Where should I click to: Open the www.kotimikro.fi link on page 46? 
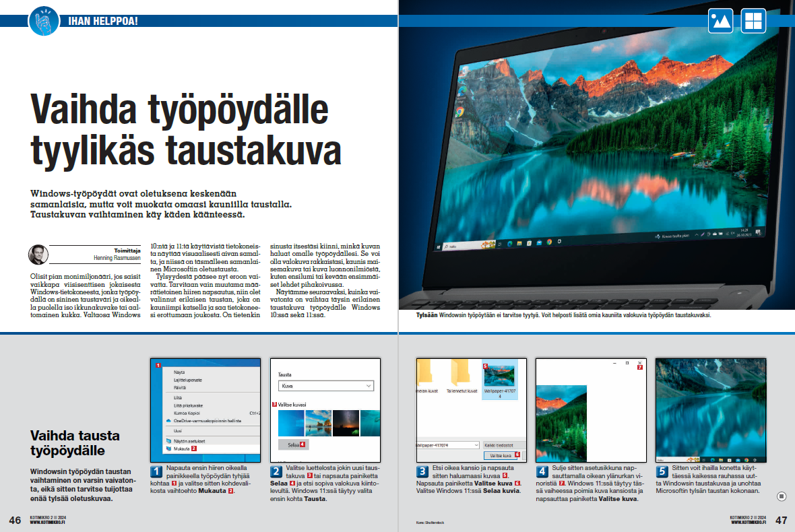48,523
